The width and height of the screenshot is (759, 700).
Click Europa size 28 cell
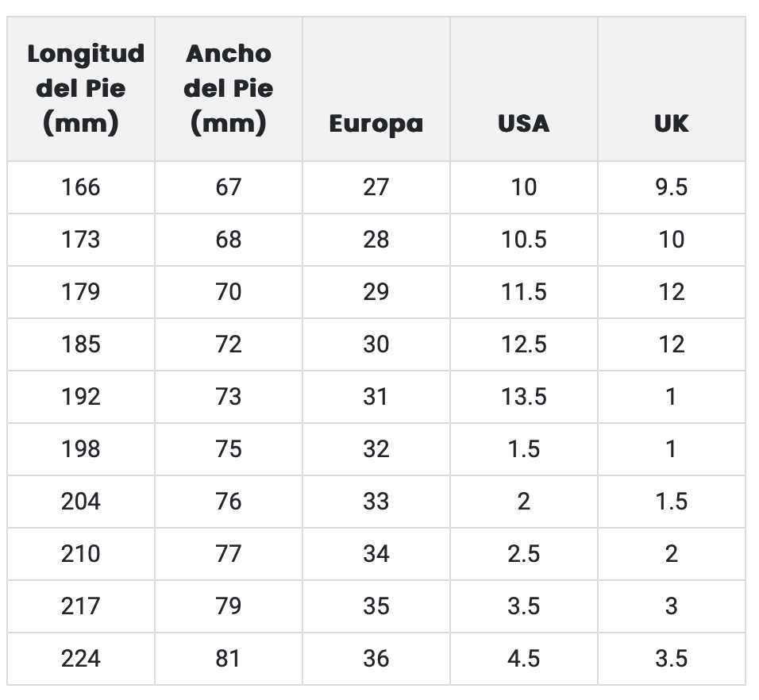tap(376, 240)
